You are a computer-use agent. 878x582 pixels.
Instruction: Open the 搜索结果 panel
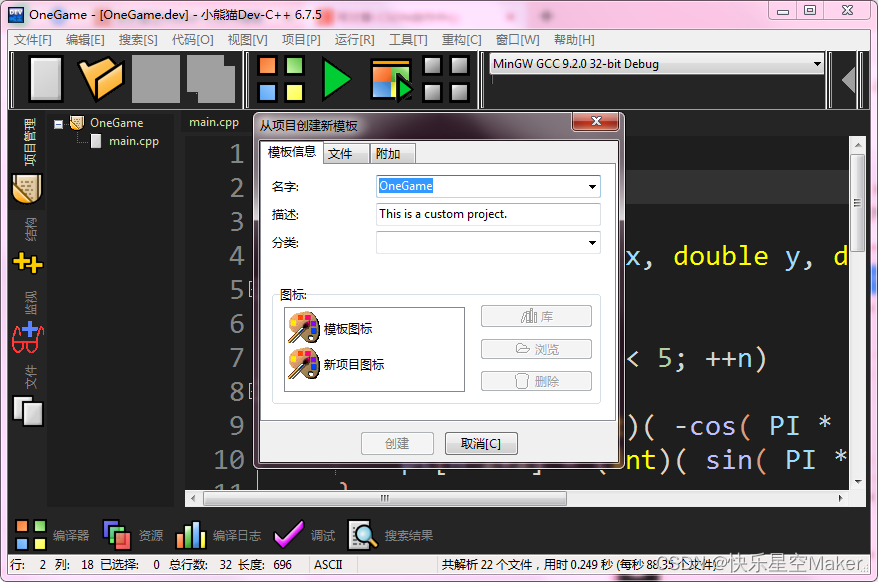pyautogui.click(x=390, y=536)
